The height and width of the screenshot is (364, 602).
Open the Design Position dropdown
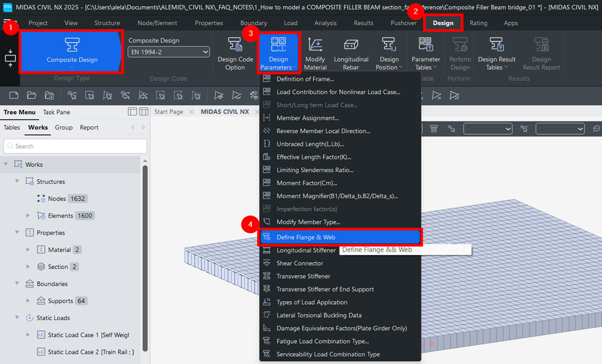point(389,54)
